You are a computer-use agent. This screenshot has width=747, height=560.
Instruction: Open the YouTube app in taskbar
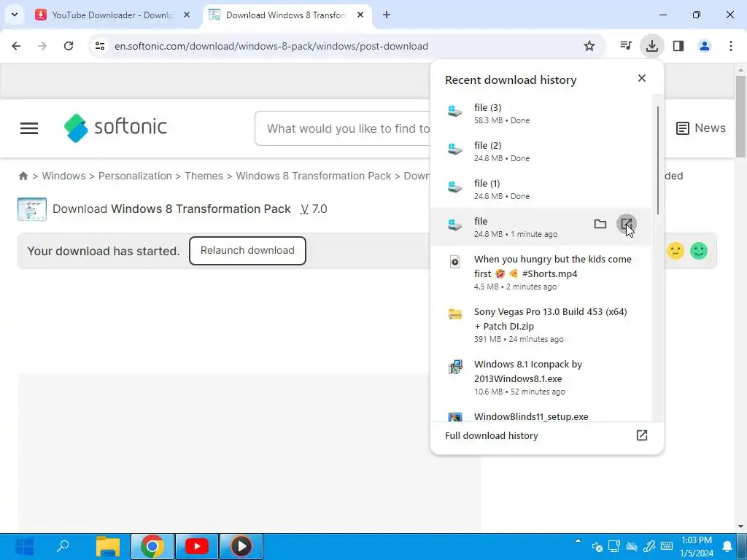click(197, 546)
